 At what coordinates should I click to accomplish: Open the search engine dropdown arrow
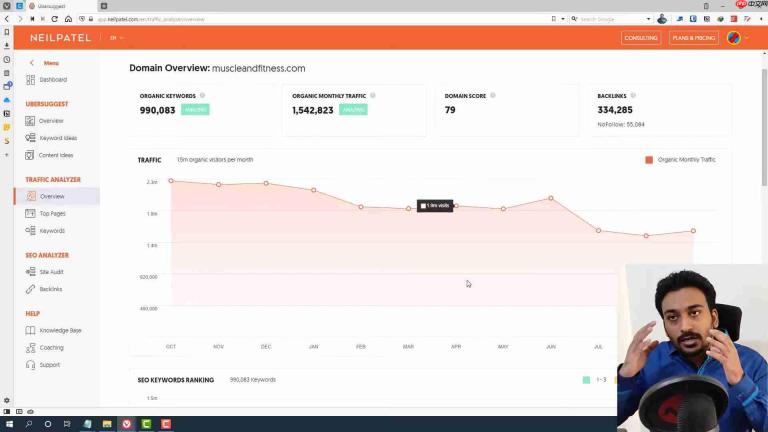[x=648, y=19]
